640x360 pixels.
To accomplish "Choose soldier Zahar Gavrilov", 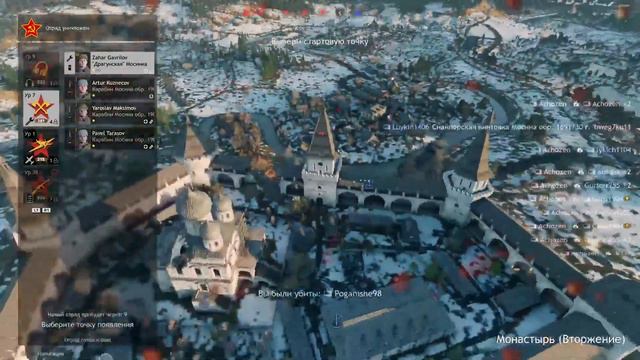I will point(109,62).
